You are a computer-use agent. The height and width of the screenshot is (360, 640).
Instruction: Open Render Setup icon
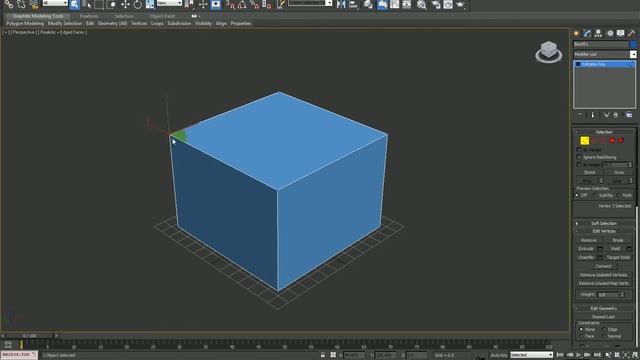point(436,4)
